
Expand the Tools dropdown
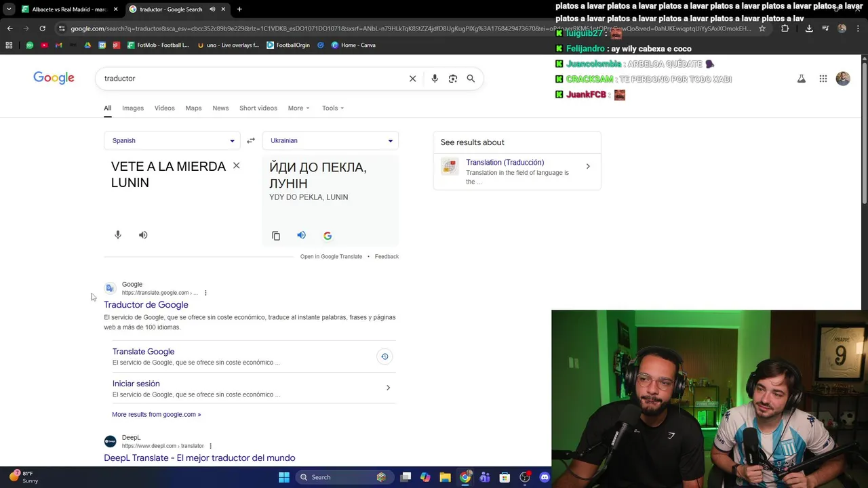(333, 108)
